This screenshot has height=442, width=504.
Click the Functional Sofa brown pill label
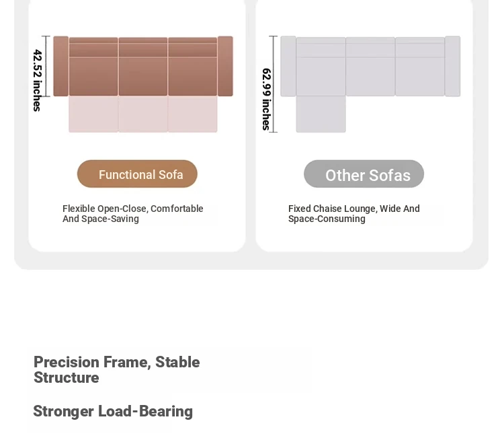[137, 174]
